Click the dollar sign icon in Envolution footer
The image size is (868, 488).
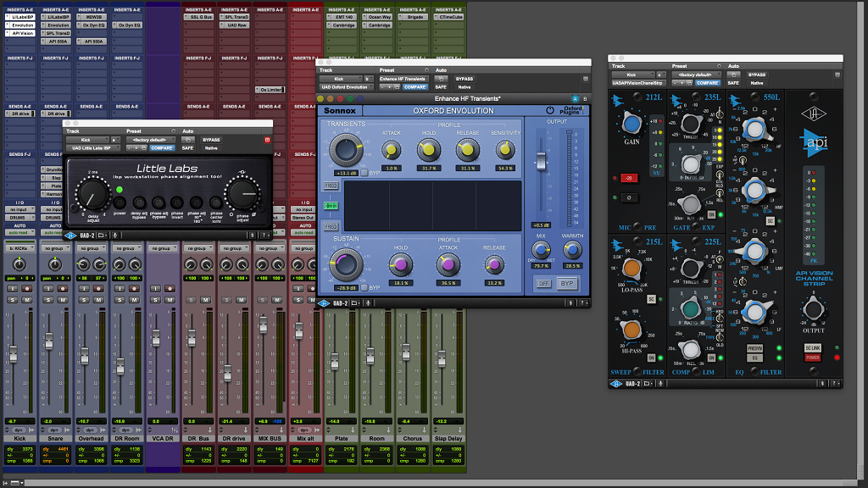tap(570, 303)
